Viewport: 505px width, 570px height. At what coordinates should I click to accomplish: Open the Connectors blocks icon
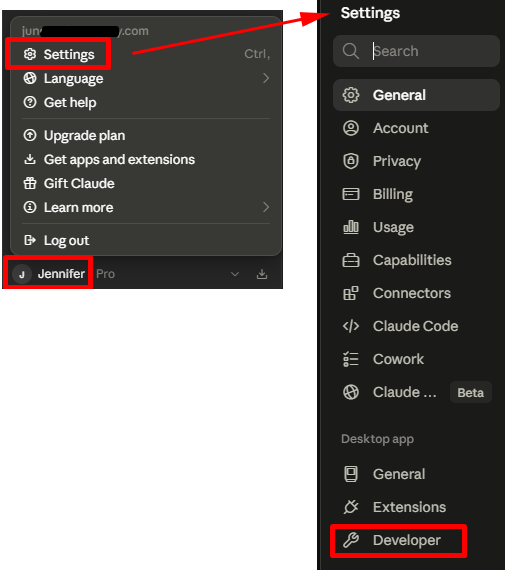tap(351, 293)
